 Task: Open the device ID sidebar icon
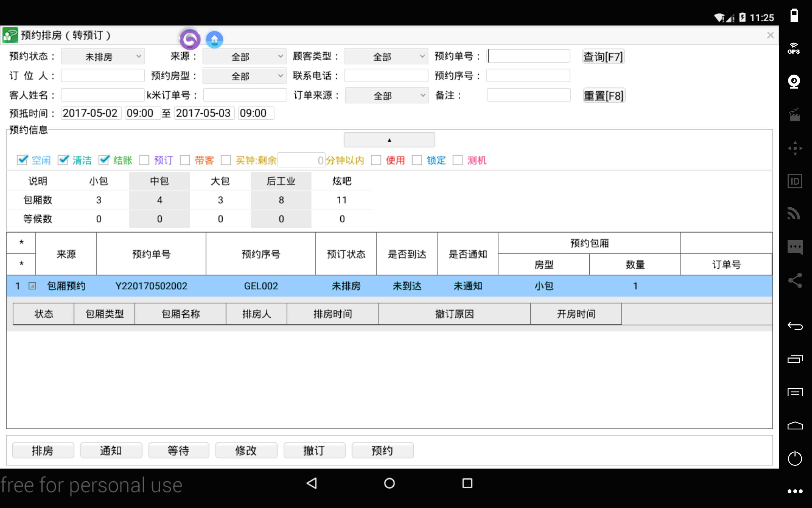tap(795, 181)
